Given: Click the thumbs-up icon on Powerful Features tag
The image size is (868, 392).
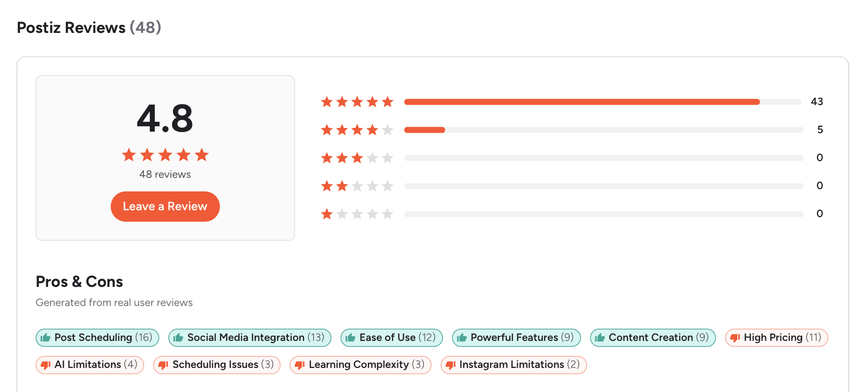Looking at the screenshot, I should pyautogui.click(x=462, y=337).
